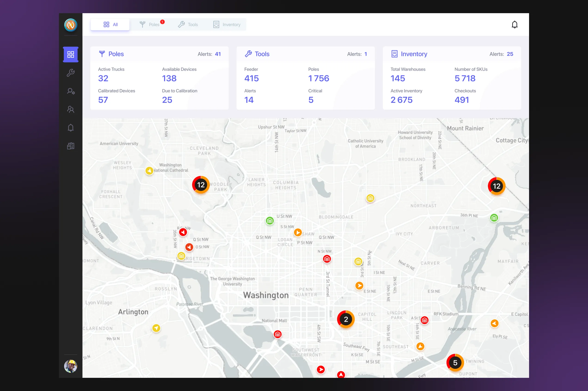The image size is (588, 391).
Task: Switch to the All tab
Action: 110,25
